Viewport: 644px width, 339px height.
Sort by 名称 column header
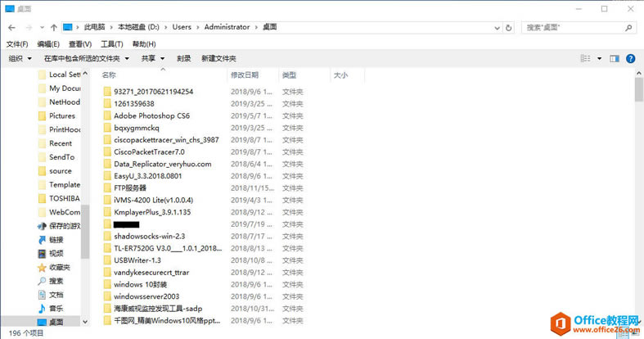(110, 75)
